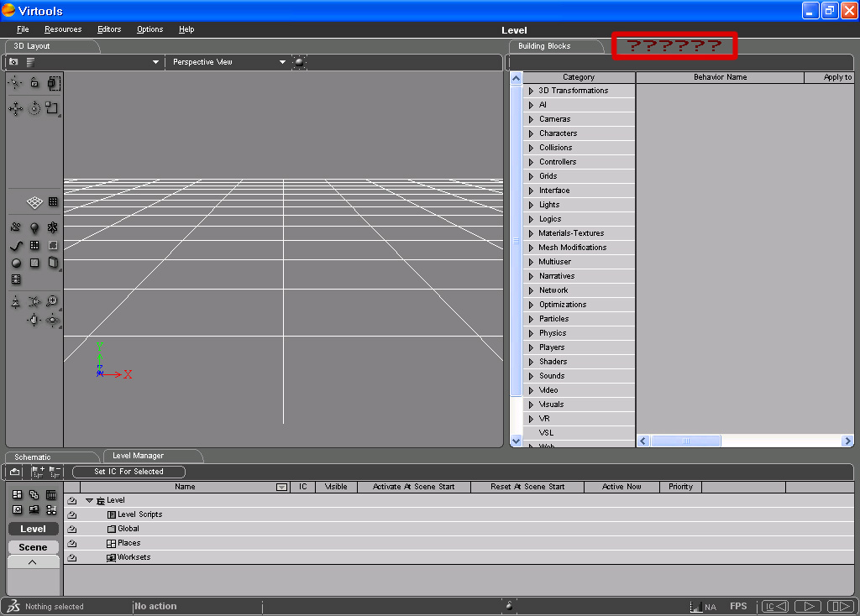Toggle visibility icon for Worksets row

click(x=72, y=557)
